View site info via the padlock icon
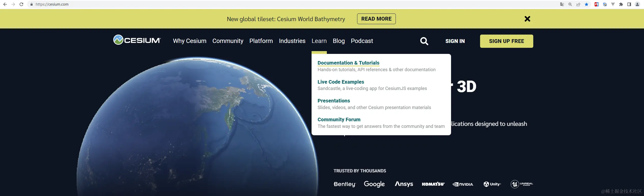 click(x=32, y=4)
